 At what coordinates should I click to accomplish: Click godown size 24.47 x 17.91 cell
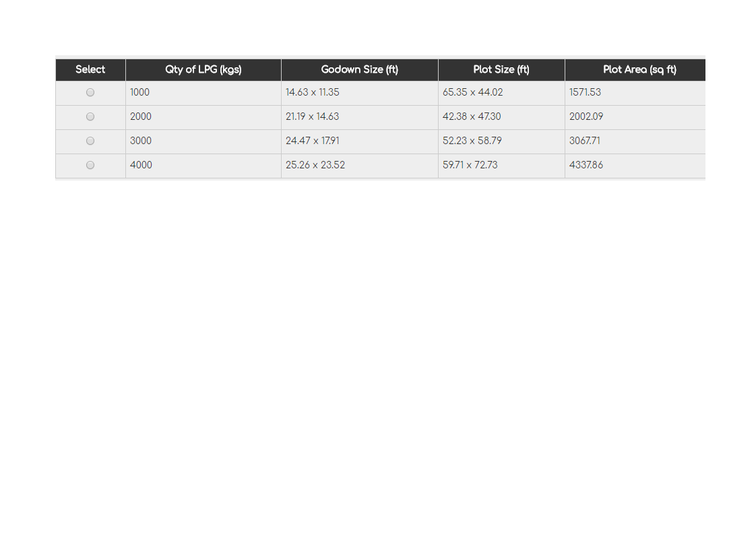pyautogui.click(x=360, y=141)
